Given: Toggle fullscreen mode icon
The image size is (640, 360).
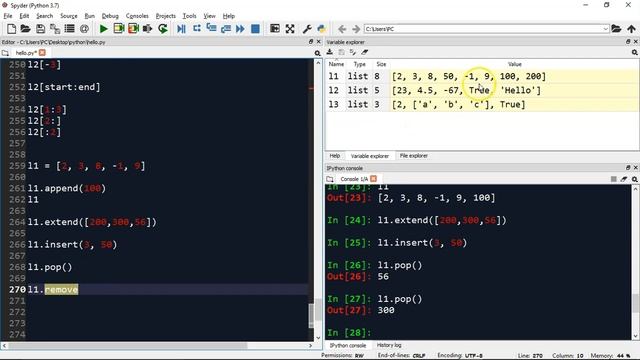Looking at the screenshot, I should (x=290, y=29).
